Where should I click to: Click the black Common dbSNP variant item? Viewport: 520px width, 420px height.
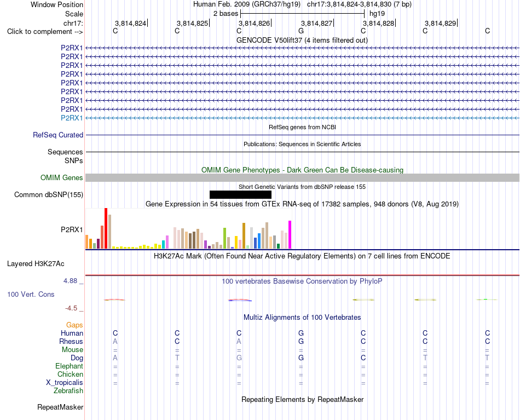pos(240,195)
